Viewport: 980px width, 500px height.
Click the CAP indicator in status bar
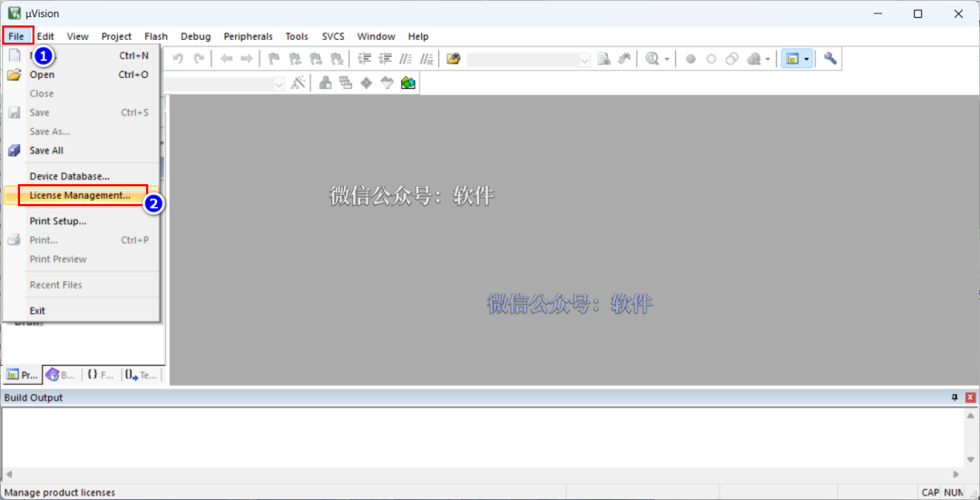[x=929, y=493]
